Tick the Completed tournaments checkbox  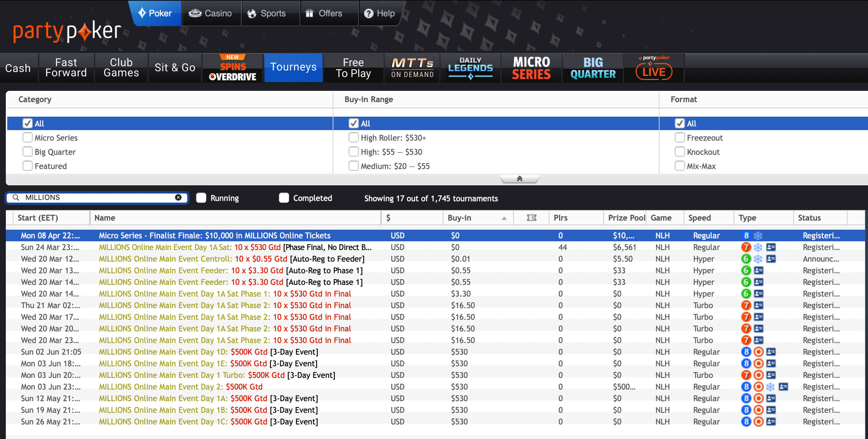tap(284, 198)
